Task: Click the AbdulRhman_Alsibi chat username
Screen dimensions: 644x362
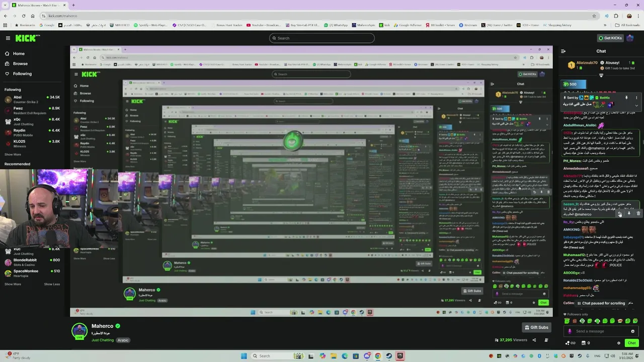Action: 580,125
